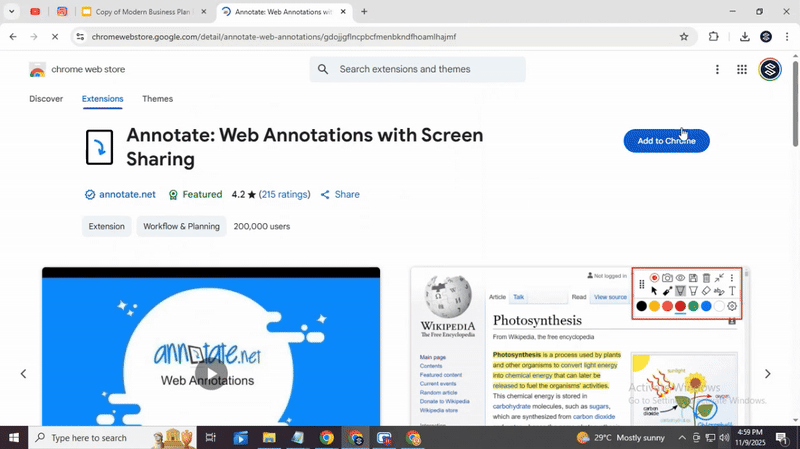Switch to the Themes tab
Screen dimensions: 800x449
[157, 99]
